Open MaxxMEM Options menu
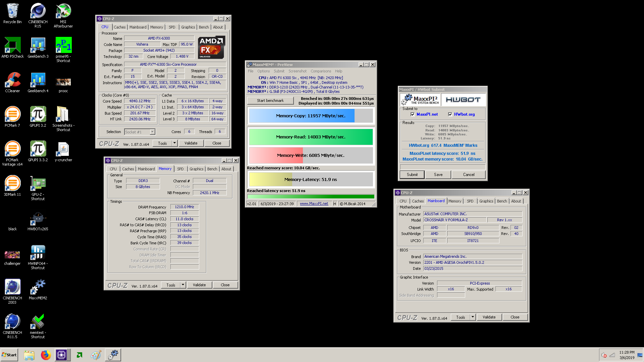The height and width of the screenshot is (362, 644). click(x=263, y=71)
